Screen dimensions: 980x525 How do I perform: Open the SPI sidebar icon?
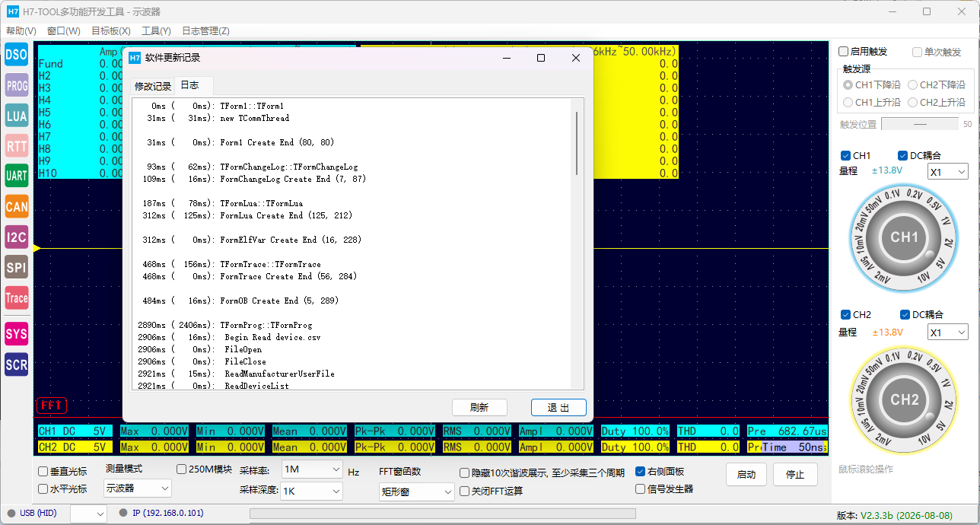tap(16, 267)
